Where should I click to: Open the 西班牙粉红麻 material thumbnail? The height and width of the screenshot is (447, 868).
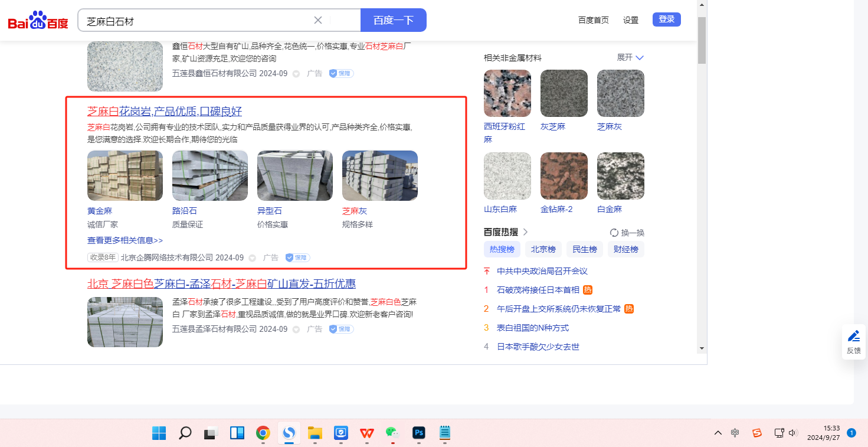[x=507, y=93]
